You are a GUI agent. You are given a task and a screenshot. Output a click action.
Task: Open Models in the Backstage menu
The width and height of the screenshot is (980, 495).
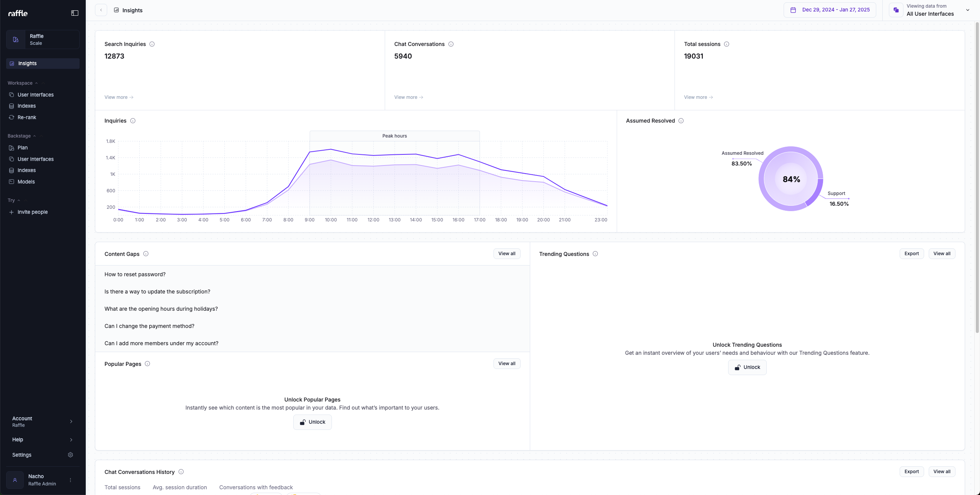(26, 182)
